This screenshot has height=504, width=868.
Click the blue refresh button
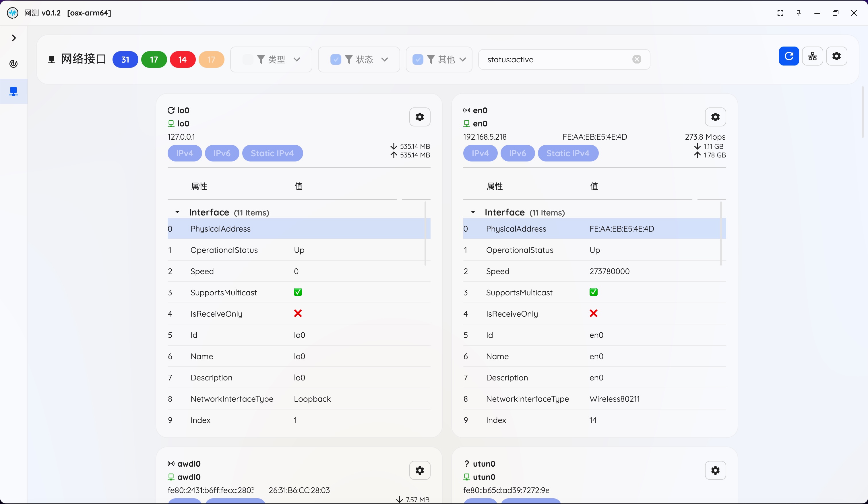pyautogui.click(x=788, y=56)
